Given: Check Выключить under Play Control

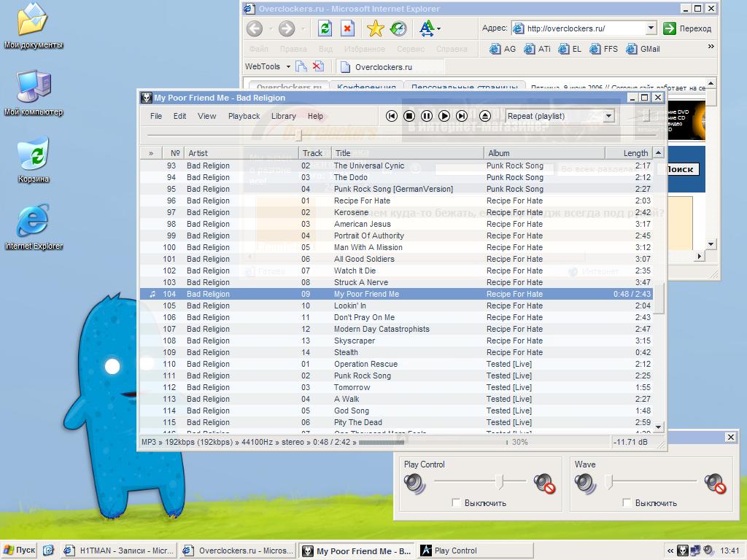Looking at the screenshot, I should (456, 503).
